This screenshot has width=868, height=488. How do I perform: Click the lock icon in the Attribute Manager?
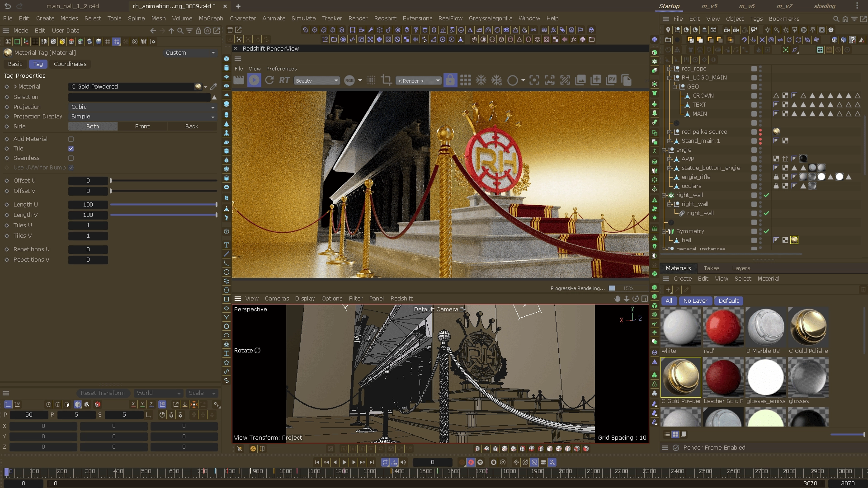[x=198, y=31]
